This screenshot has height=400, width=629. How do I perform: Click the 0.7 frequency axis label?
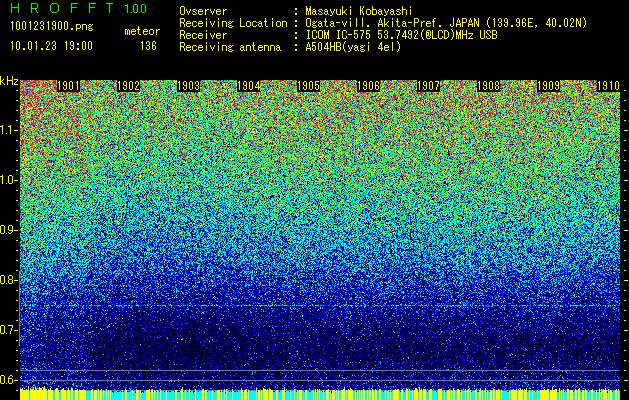pyautogui.click(x=8, y=330)
